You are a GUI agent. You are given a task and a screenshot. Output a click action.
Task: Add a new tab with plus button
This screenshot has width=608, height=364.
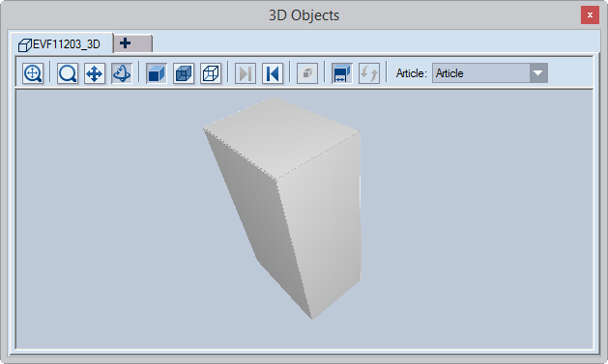[133, 43]
